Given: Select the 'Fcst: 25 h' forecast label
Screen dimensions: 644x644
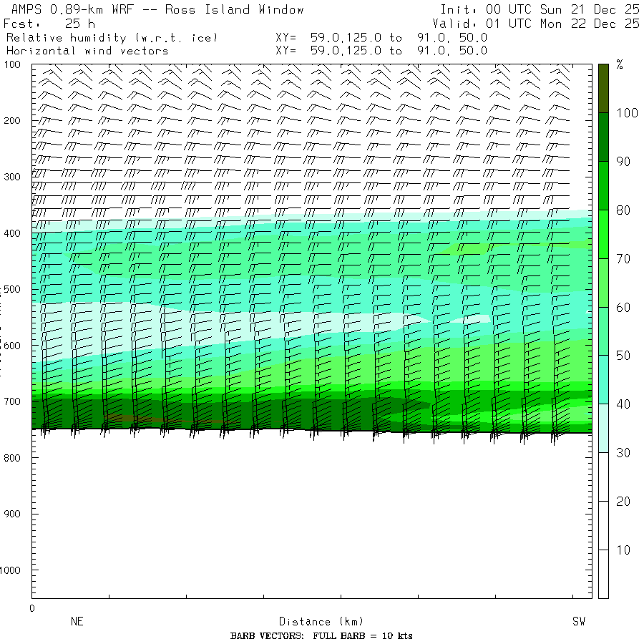Looking at the screenshot, I should 49,24.
